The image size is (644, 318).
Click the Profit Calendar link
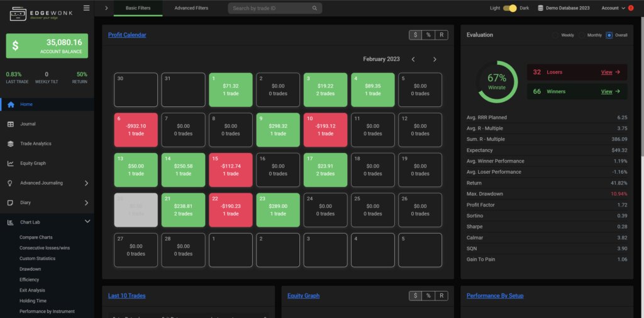127,35
